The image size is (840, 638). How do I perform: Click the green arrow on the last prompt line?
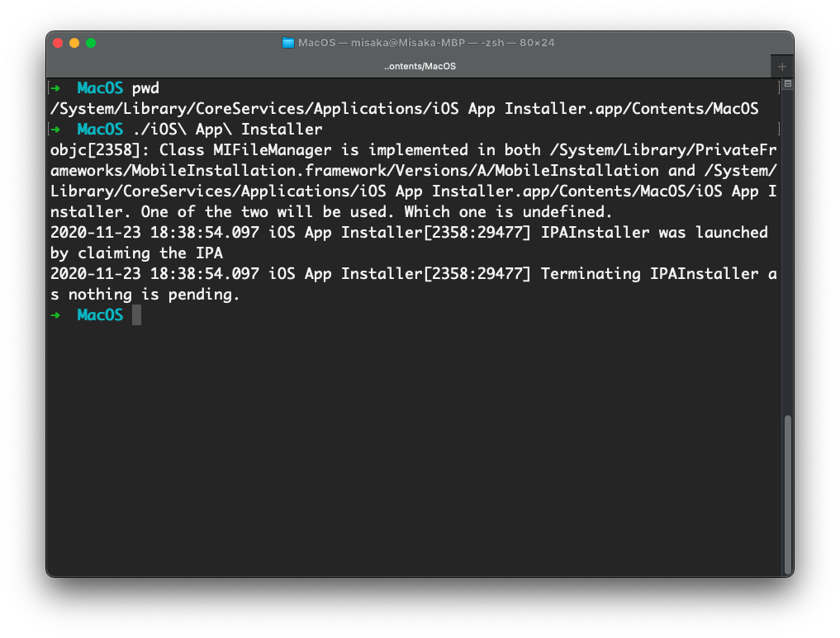(x=55, y=315)
